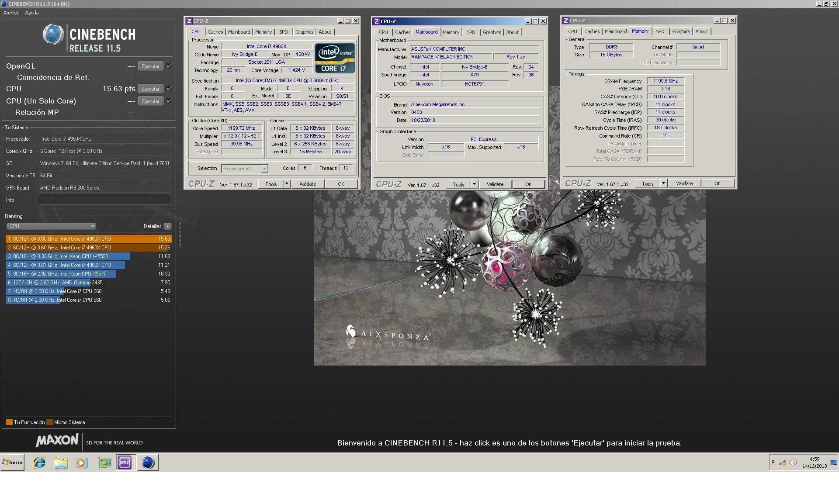This screenshot has width=839, height=504.
Task: Toggle the OpenGL test checkbox
Action: (169, 66)
